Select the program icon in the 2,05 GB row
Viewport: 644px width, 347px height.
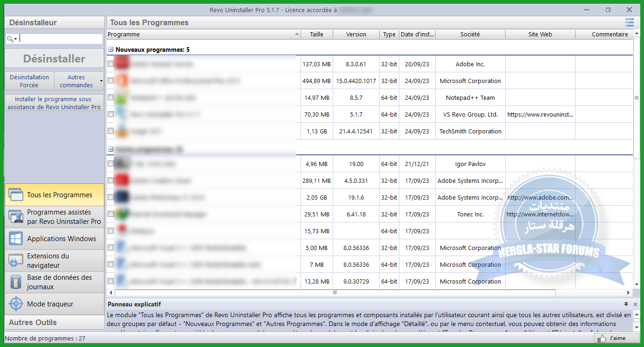(121, 197)
